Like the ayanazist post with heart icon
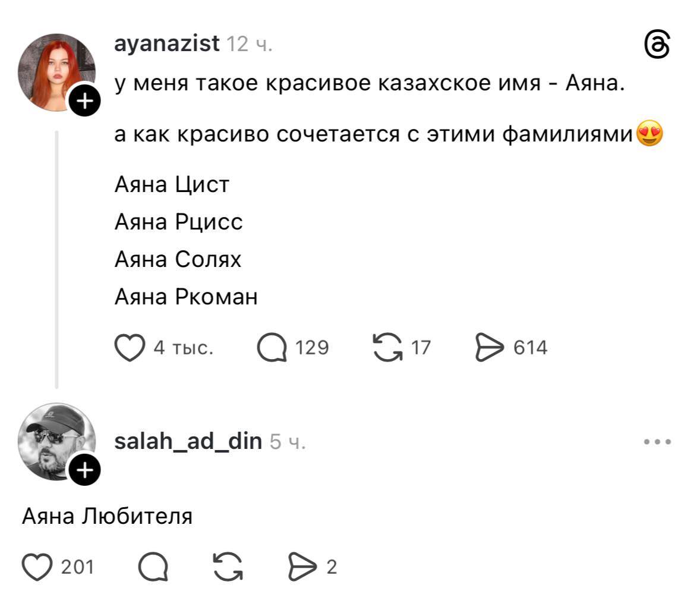700x597 pixels. click(130, 347)
